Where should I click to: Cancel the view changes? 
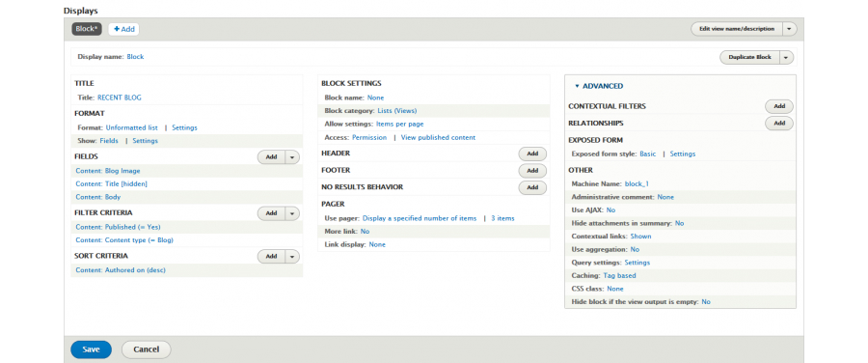point(147,349)
